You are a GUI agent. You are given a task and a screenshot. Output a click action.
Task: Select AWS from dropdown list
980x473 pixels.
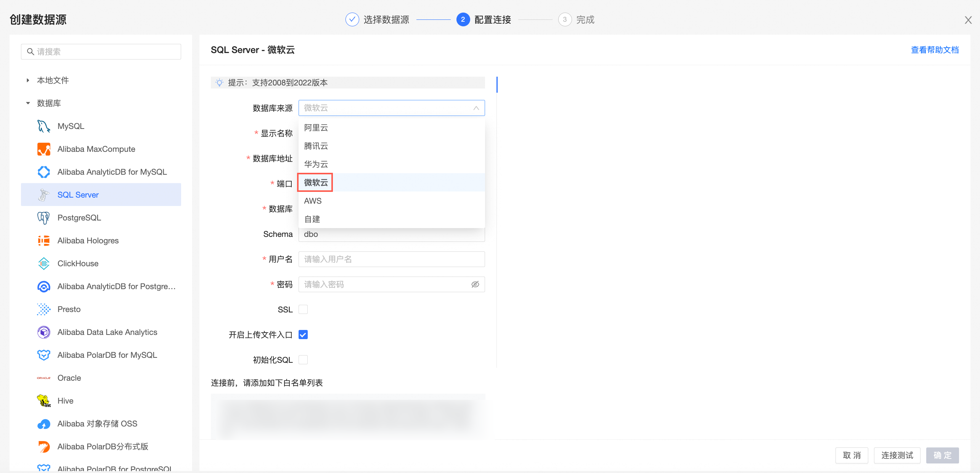[x=392, y=201]
